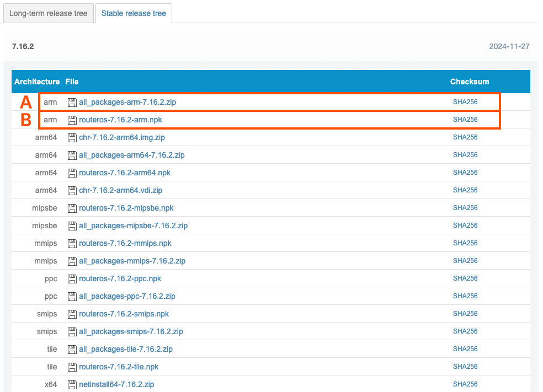This screenshot has width=543, height=392.
Task: Click the floppy disk icon beside routeros-7.16.2-arm.npk
Action: pos(72,120)
